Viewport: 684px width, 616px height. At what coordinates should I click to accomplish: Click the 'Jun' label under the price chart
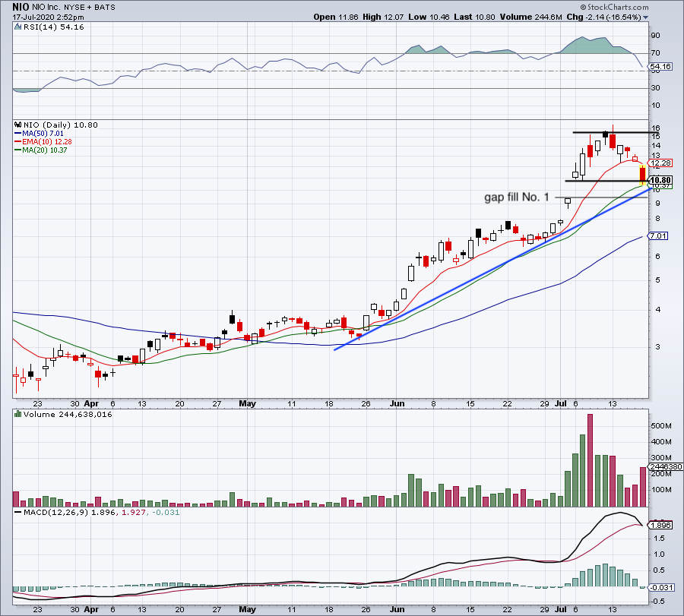click(397, 403)
